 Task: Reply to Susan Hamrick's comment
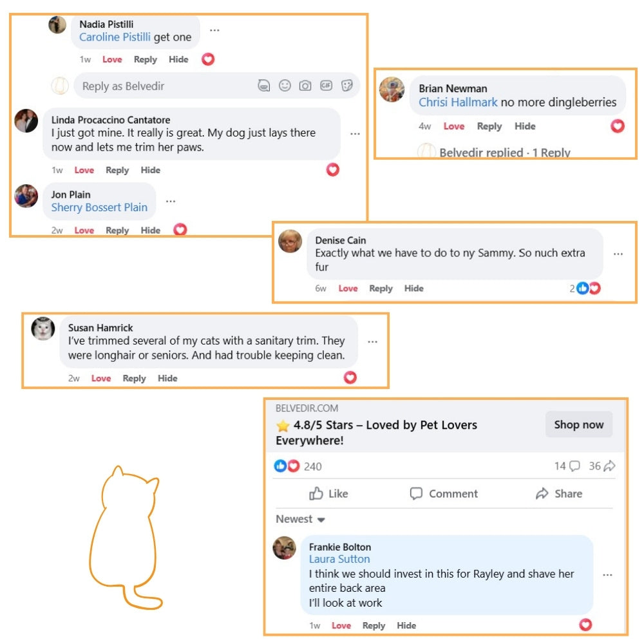[x=134, y=378]
